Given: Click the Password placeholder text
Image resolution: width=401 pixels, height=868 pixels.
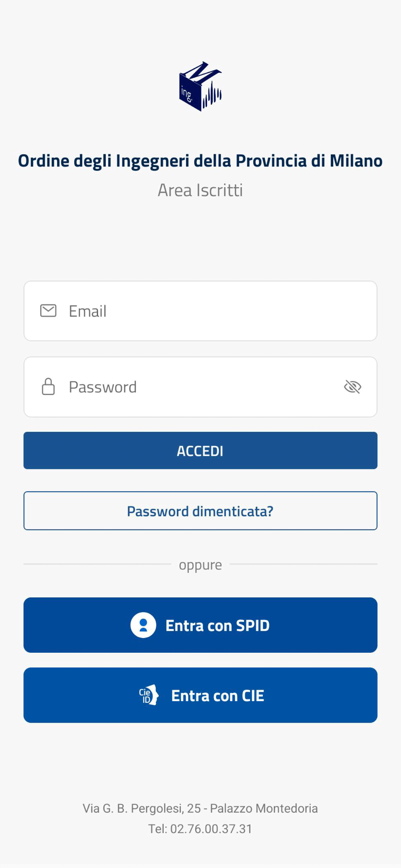Looking at the screenshot, I should (x=103, y=387).
